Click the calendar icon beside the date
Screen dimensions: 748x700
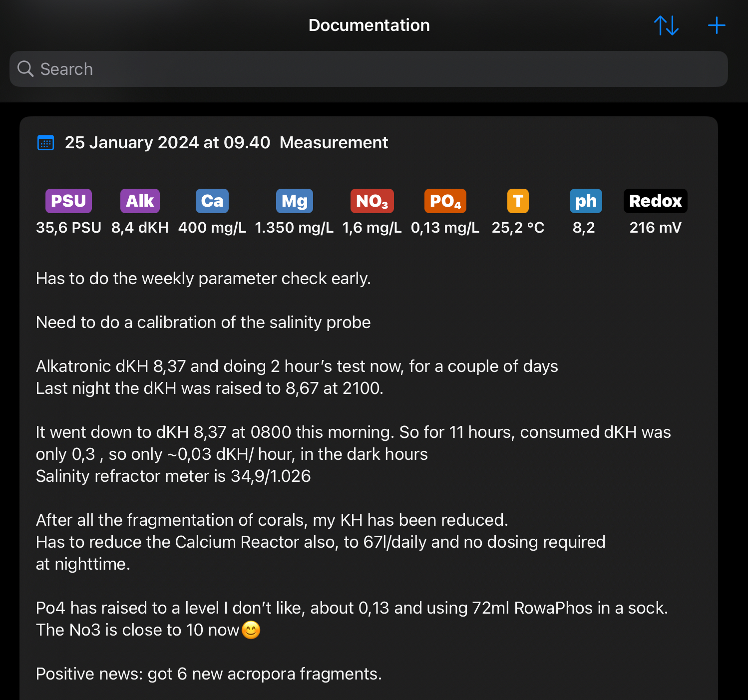point(46,143)
